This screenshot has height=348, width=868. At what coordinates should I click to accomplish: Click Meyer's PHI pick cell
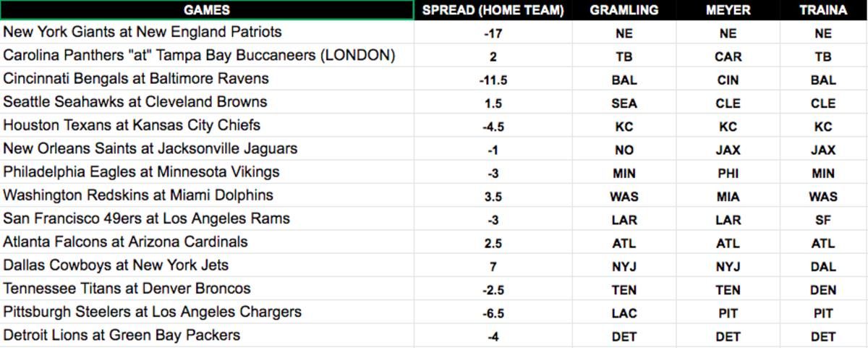coord(728,173)
